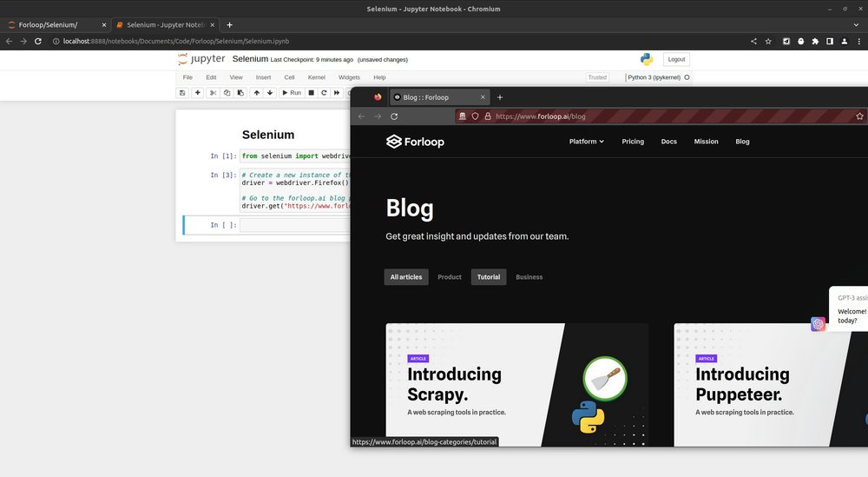Open a new Chromium tab
Image resolution: width=868 pixels, height=477 pixels.
pos(229,25)
